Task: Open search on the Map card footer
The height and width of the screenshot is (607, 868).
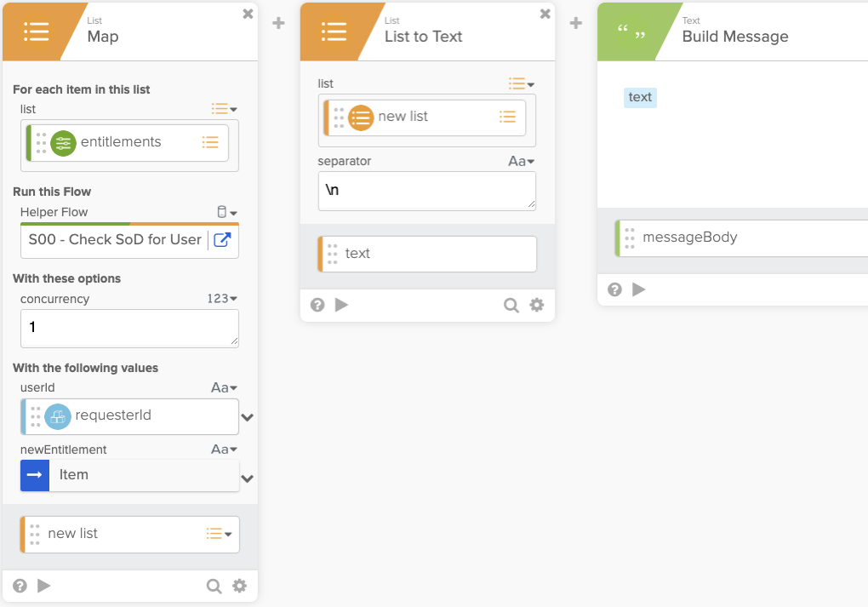Action: coord(214,586)
